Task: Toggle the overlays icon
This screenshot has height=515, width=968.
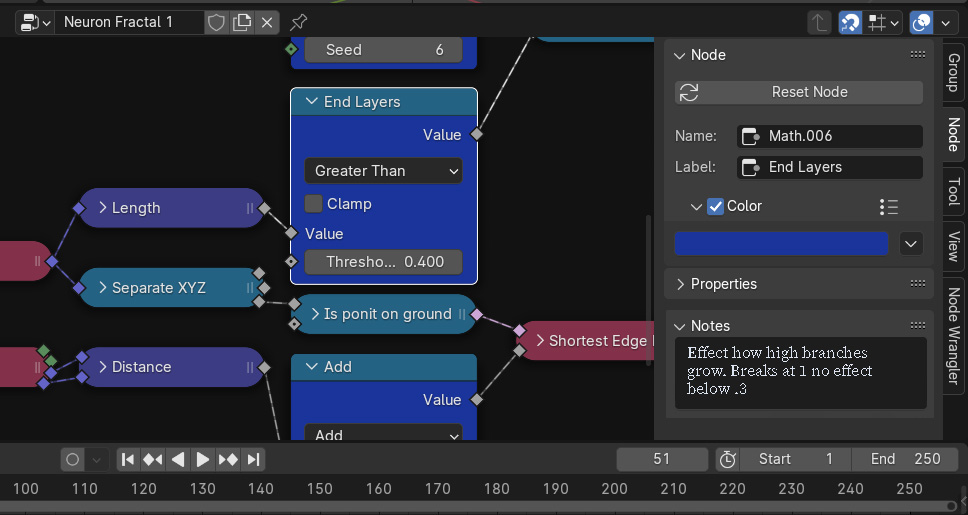Action: tap(921, 23)
